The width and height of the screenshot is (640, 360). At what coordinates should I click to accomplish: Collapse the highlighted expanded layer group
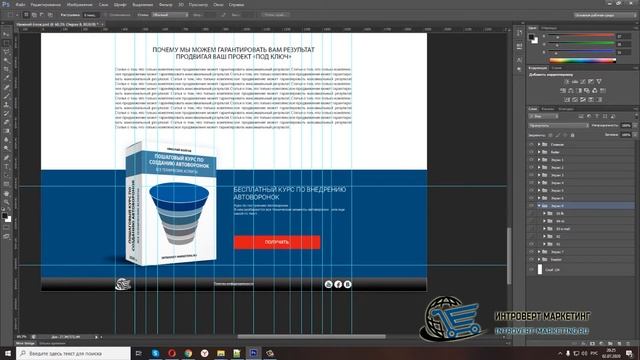[539, 206]
